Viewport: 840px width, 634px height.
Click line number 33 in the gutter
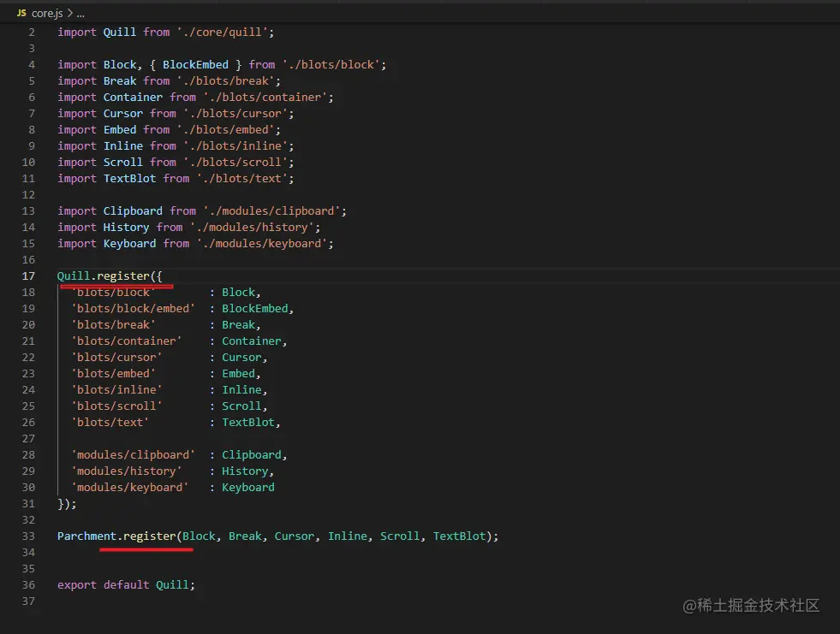pyautogui.click(x=29, y=536)
